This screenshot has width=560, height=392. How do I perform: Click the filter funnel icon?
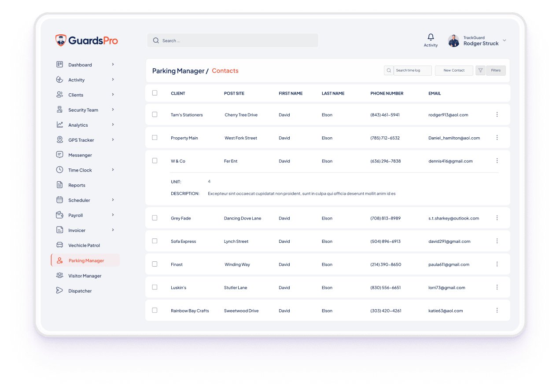click(x=480, y=70)
